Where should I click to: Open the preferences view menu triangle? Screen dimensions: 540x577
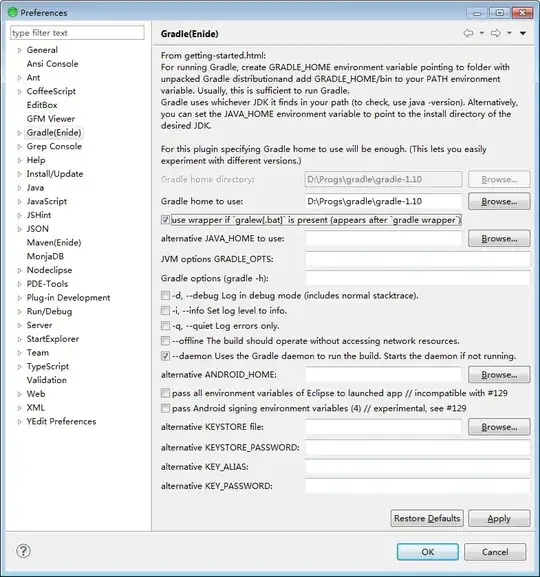pos(523,33)
